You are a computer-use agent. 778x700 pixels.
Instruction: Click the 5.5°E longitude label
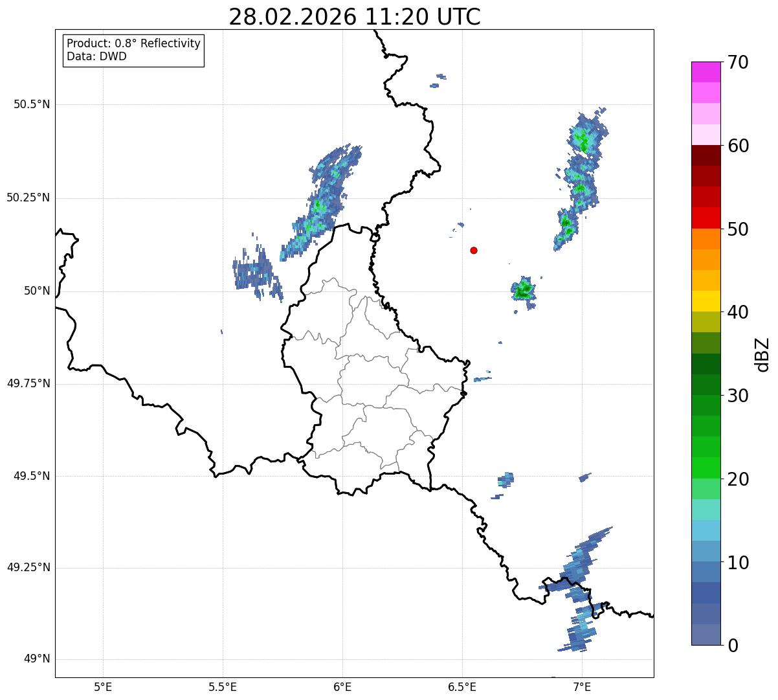tap(223, 688)
